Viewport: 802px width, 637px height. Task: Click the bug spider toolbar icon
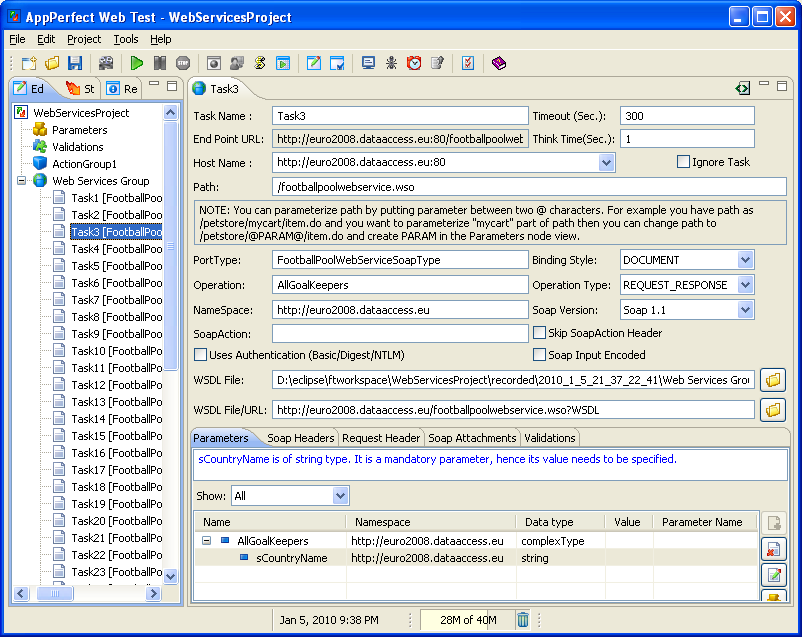tap(391, 63)
